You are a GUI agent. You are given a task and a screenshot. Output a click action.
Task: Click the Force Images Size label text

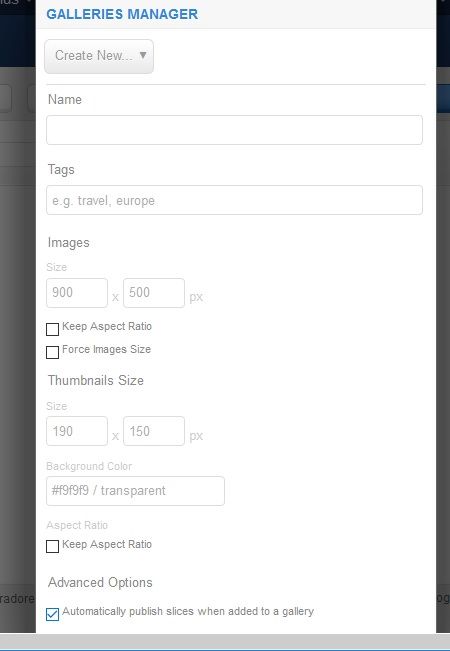point(106,349)
